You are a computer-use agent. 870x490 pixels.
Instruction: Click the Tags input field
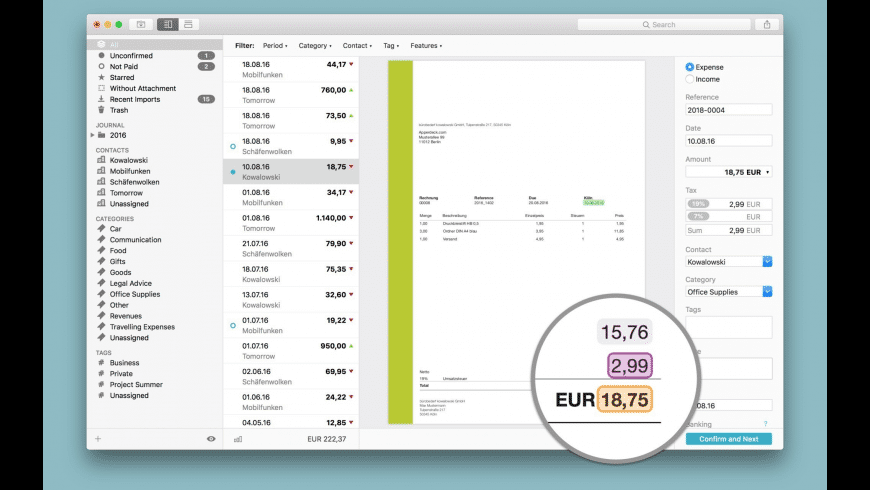pos(729,327)
